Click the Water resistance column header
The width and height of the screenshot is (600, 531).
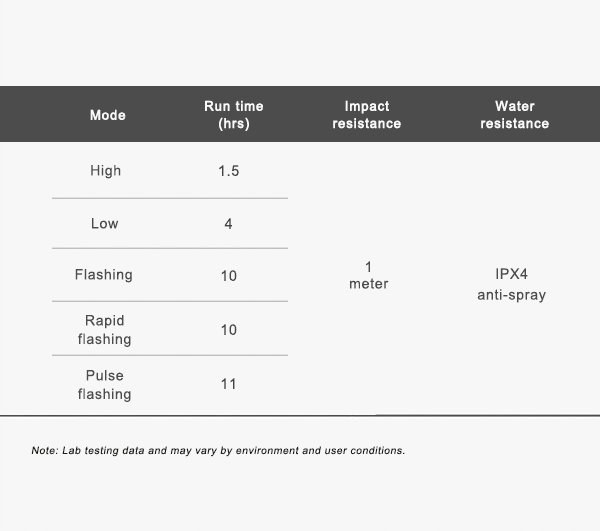[x=514, y=115]
